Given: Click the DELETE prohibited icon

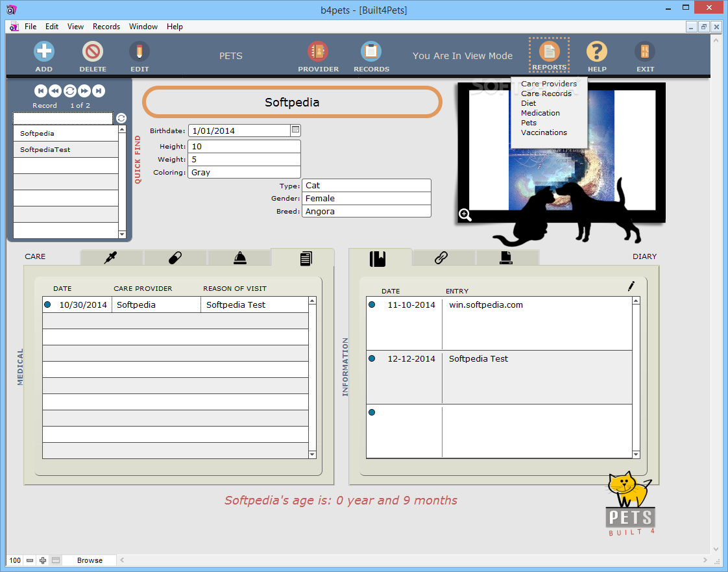Looking at the screenshot, I should pos(92,51).
